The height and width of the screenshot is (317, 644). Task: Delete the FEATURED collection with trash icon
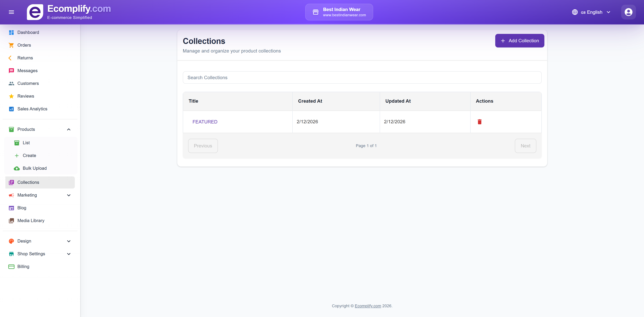coord(479,122)
